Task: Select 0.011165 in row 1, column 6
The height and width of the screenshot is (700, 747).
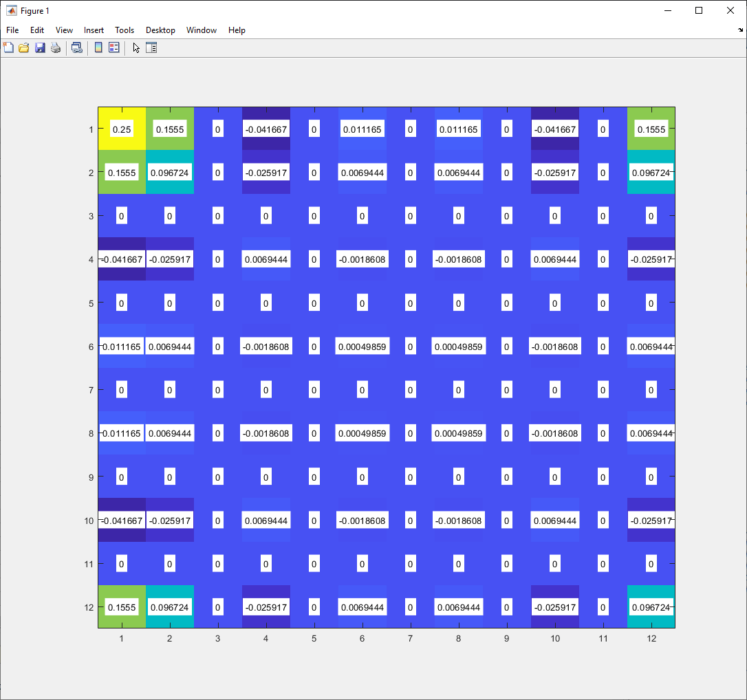Action: tap(362, 129)
